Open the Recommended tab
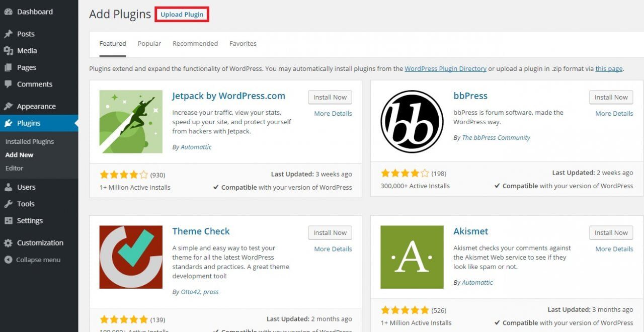The image size is (644, 332). click(x=195, y=44)
